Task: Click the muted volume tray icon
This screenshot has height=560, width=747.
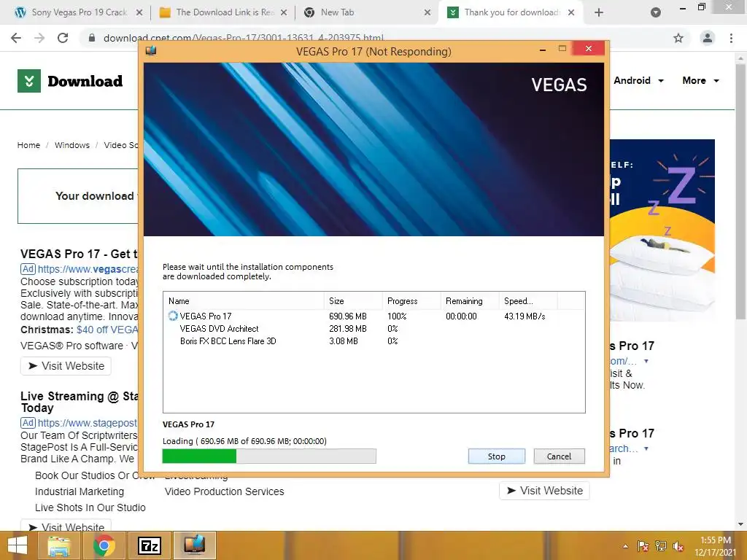Action: click(x=678, y=546)
